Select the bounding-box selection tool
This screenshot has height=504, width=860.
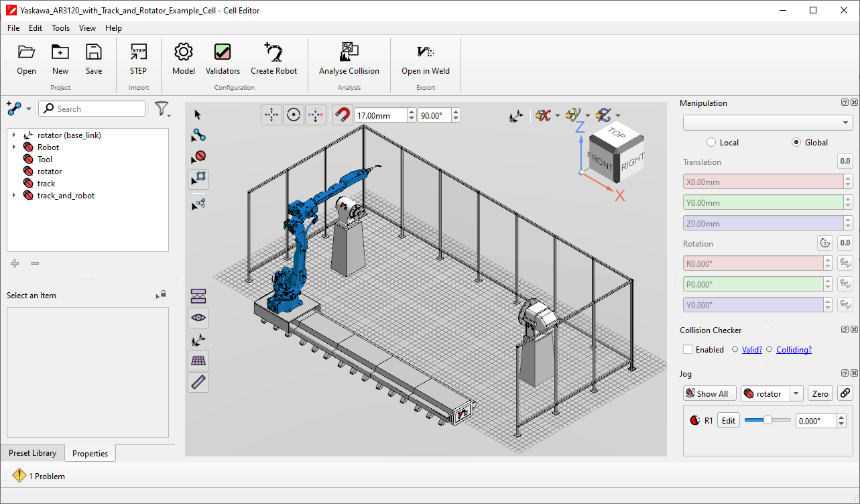point(198,179)
